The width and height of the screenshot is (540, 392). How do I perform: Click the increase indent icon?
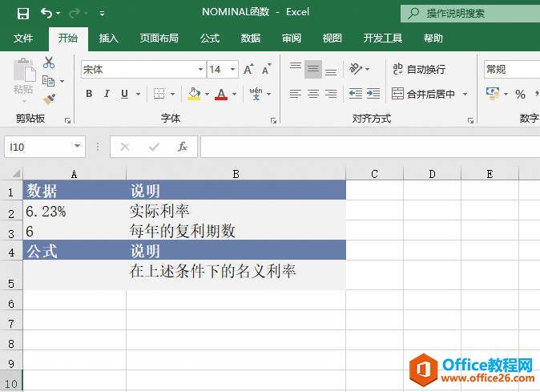point(373,94)
